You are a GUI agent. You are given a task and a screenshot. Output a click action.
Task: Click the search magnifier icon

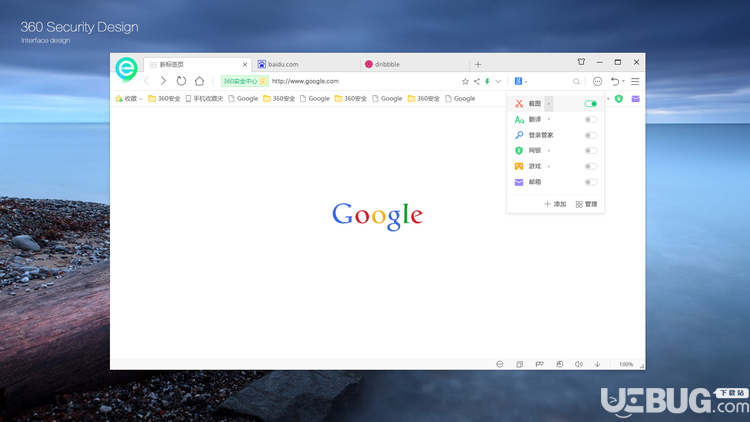coord(576,81)
